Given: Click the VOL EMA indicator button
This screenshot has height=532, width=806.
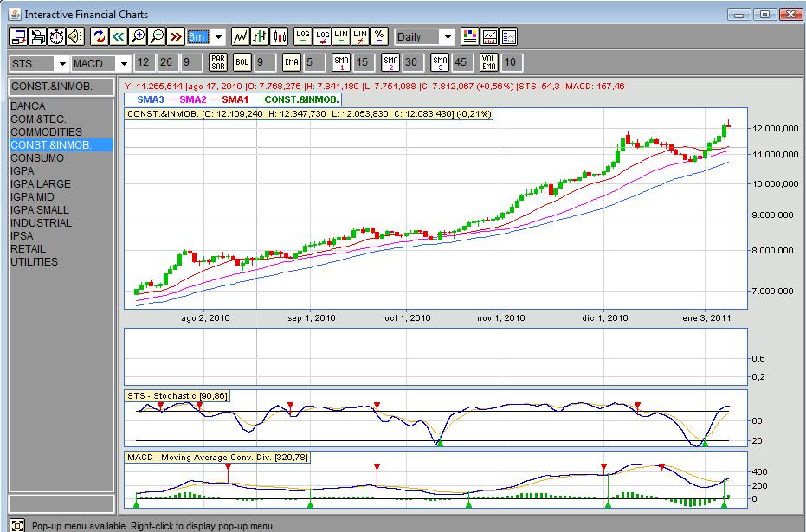Looking at the screenshot, I should click(x=489, y=62).
